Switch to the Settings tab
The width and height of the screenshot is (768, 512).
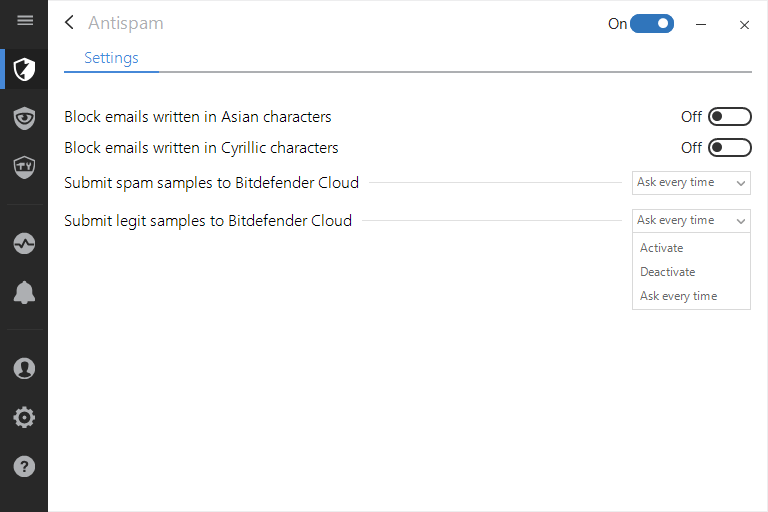point(111,58)
